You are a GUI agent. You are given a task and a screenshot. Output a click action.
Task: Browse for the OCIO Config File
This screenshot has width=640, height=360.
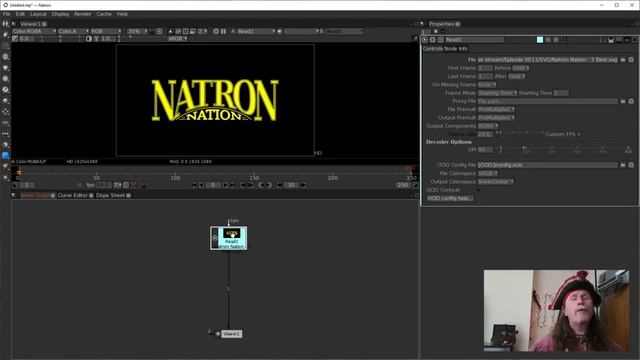[x=623, y=165]
